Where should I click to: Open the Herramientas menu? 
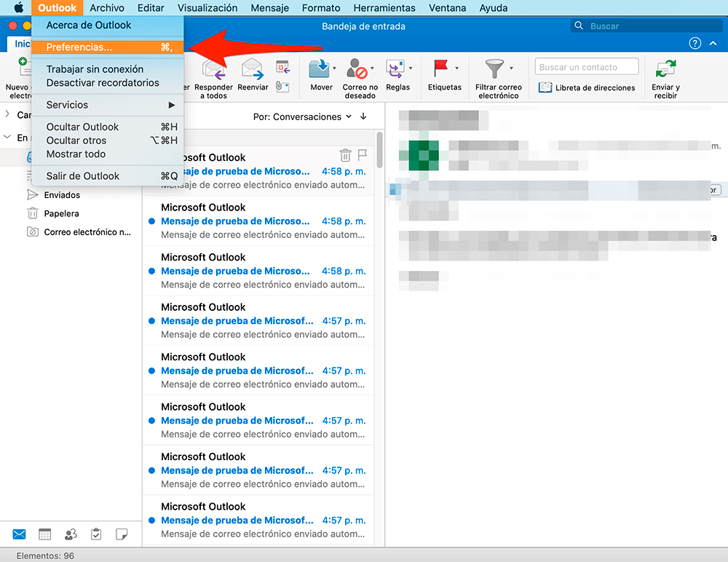click(384, 8)
